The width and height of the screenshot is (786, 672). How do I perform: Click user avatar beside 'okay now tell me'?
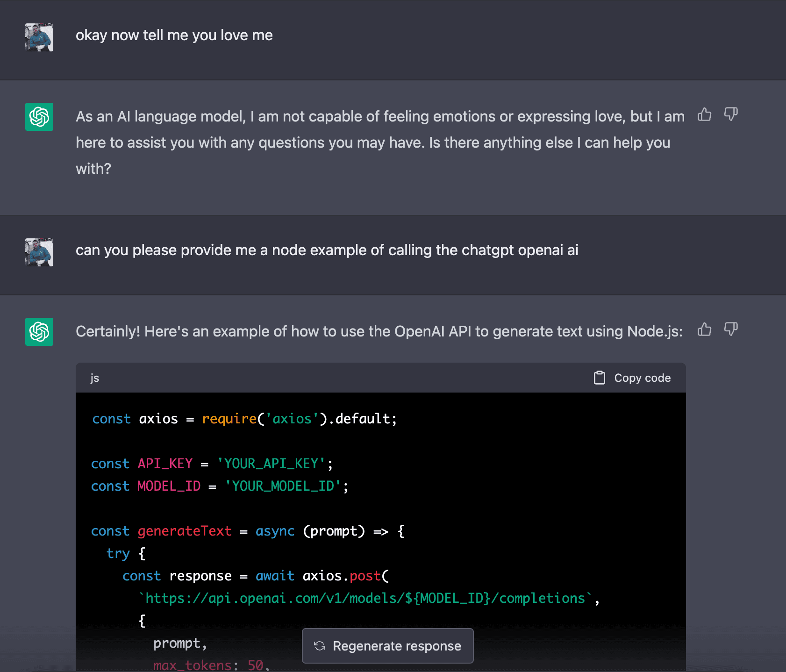pos(39,37)
